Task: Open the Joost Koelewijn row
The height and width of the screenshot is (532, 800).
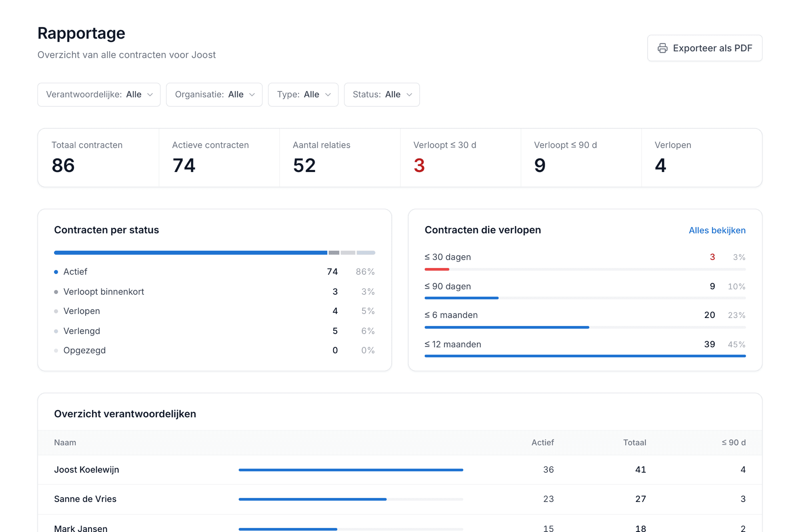Action: tap(400, 470)
